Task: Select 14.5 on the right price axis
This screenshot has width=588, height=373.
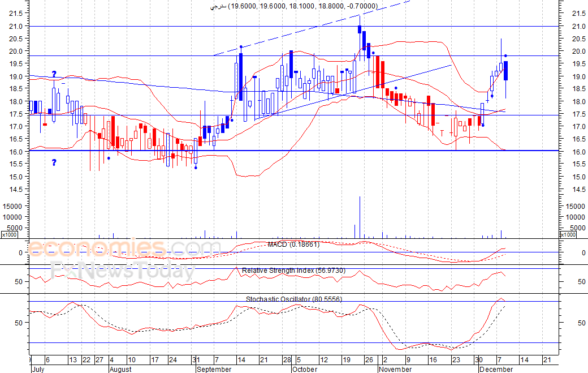Action: tap(578, 190)
